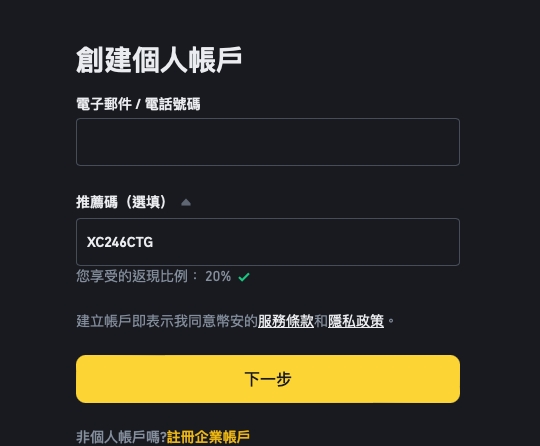
Task: Click the yellow 下一步 button
Action: pyautogui.click(x=268, y=379)
